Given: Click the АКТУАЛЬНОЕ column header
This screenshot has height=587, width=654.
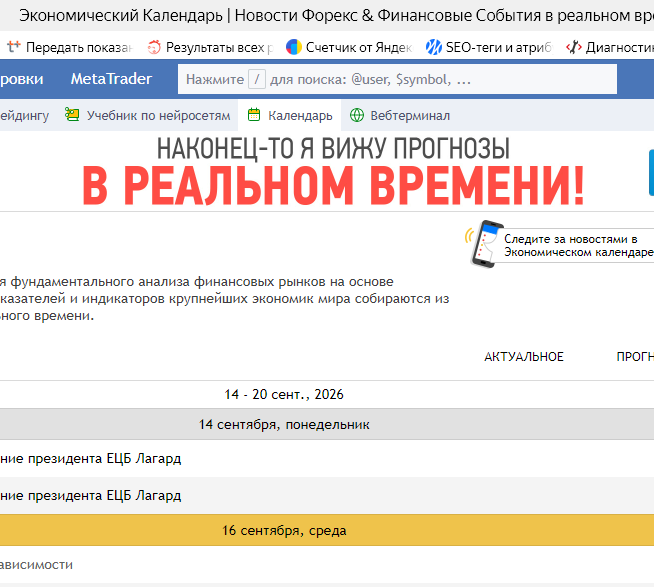Looking at the screenshot, I should point(523,357).
